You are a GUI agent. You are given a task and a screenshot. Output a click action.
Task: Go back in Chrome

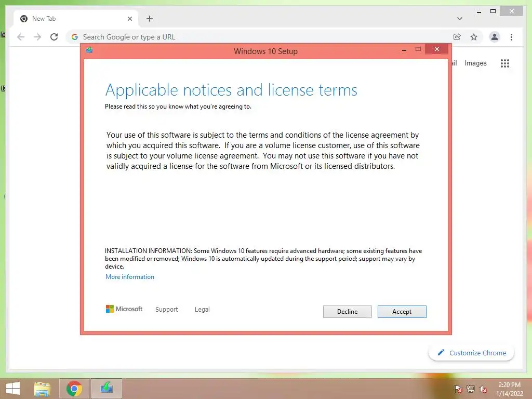coord(21,37)
